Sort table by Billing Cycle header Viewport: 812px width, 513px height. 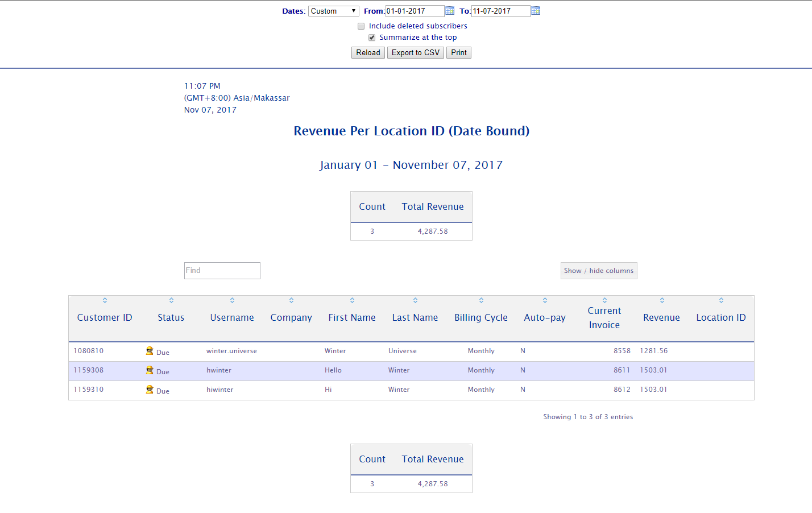(481, 318)
